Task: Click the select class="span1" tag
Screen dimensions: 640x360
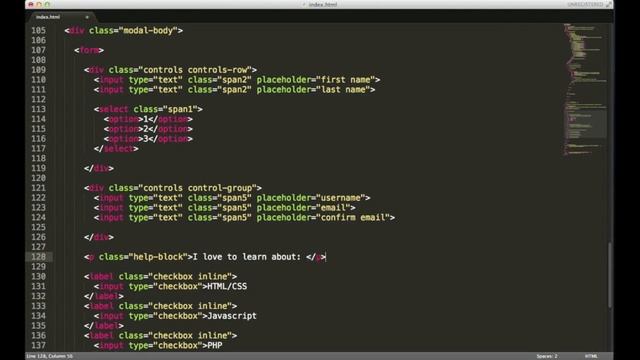Action: (148, 109)
